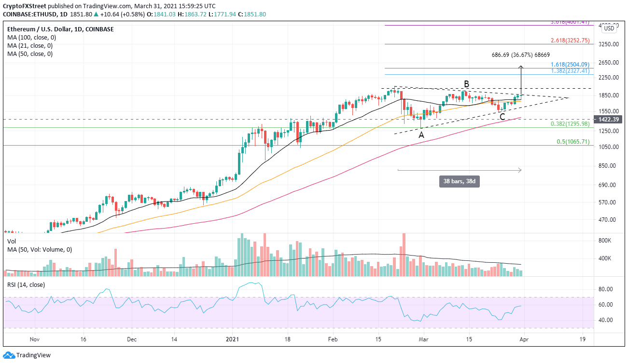Click the 800K volume axis value
Screen dimensions: 628x364
606,240
